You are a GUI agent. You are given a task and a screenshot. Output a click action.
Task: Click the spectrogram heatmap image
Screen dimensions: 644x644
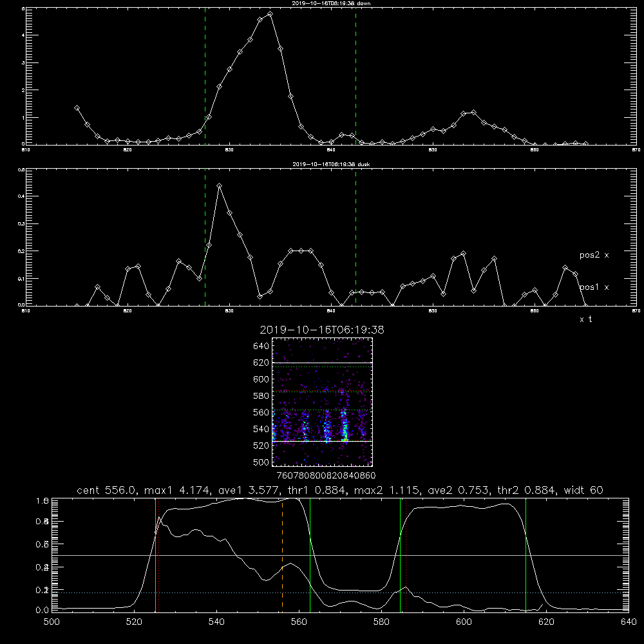tap(322, 402)
